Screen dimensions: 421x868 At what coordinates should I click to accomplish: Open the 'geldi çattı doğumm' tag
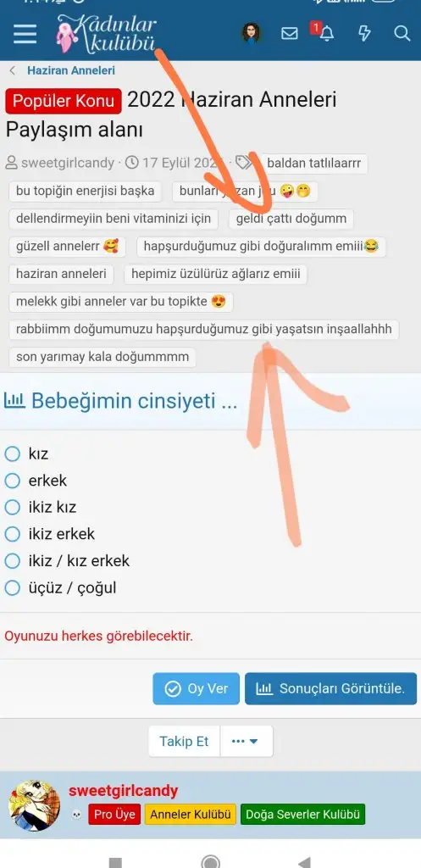click(x=291, y=219)
